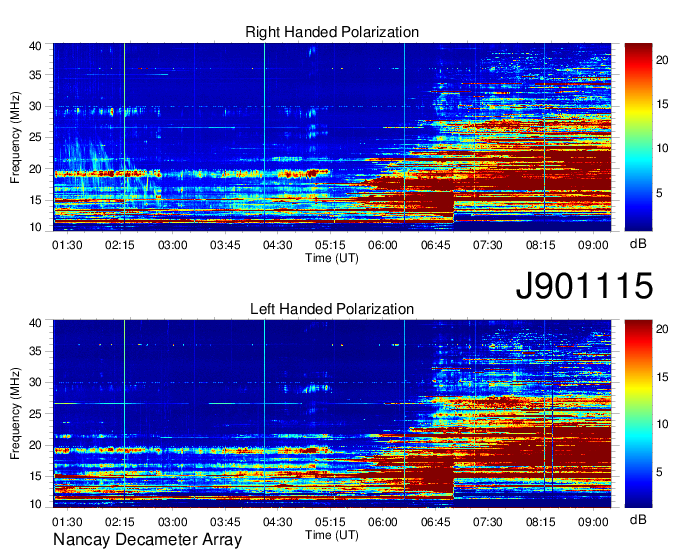
Task: Click the 15 dB tick on the upper color bar
Action: coord(662,105)
